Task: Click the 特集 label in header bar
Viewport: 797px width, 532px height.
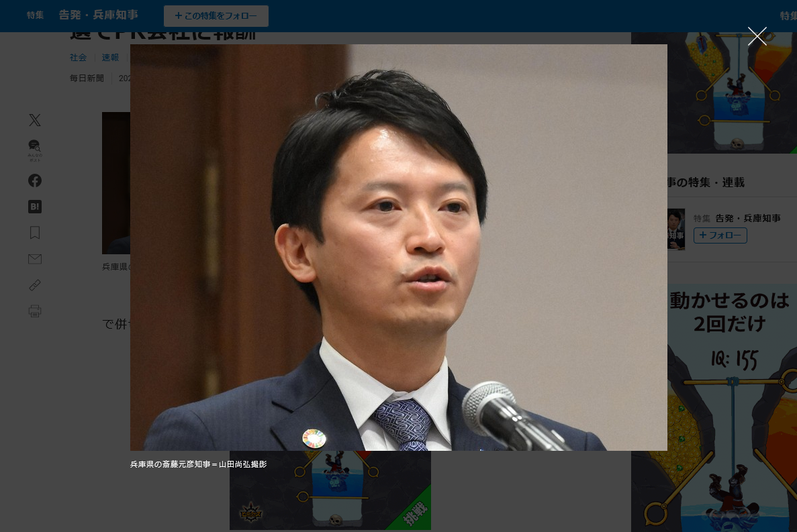Action: tap(35, 15)
